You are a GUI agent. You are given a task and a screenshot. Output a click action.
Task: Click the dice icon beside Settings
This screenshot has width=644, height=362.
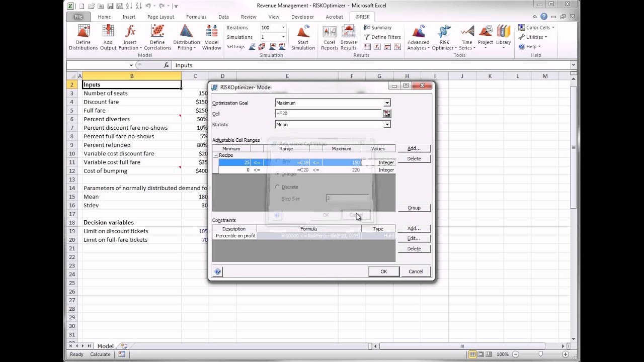tap(262, 47)
